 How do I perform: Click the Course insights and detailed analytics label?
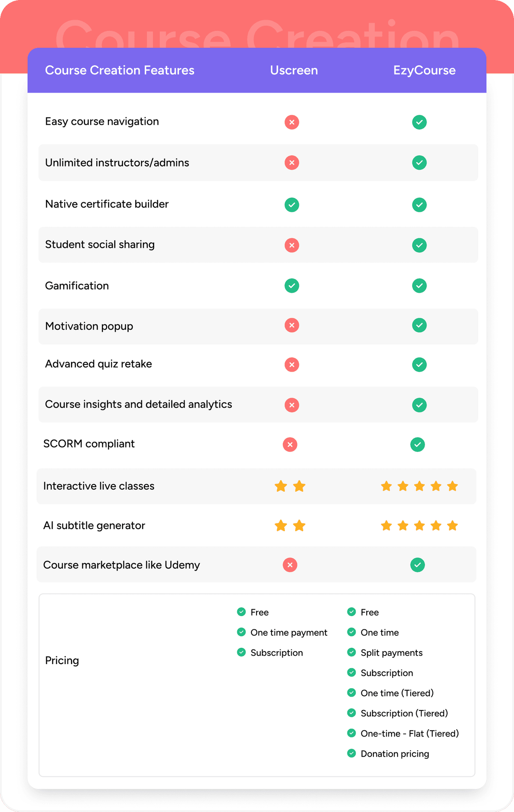point(138,404)
